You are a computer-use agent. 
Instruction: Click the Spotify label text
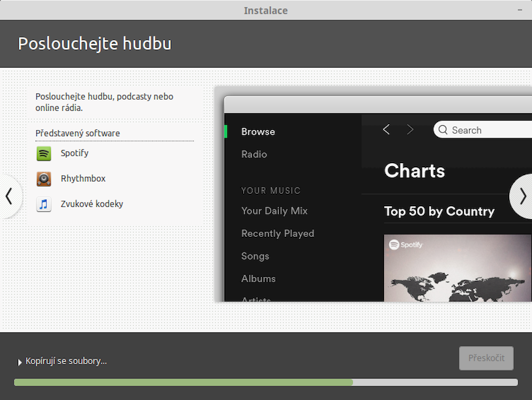click(75, 153)
